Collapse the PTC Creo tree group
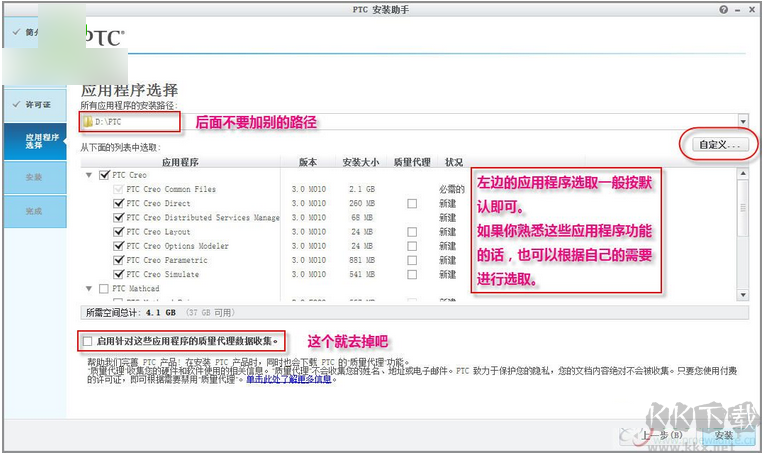This screenshot has height=454, width=762. (x=90, y=175)
